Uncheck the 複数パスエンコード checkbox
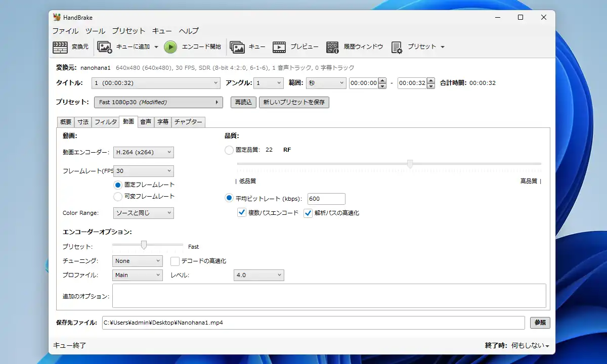This screenshot has height=364, width=607. pos(242,213)
